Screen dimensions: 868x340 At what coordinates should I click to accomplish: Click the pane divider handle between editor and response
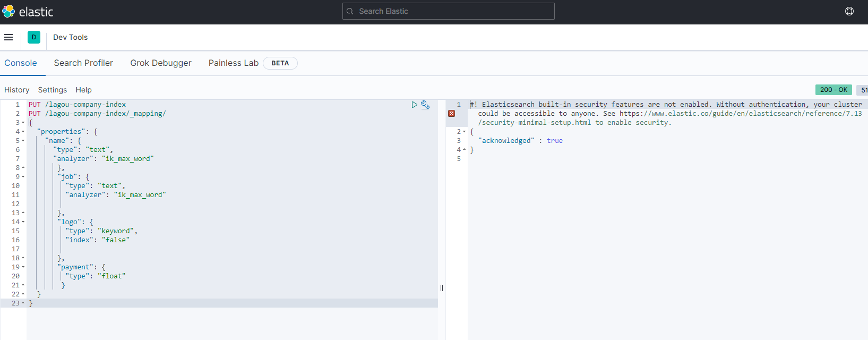click(x=442, y=288)
